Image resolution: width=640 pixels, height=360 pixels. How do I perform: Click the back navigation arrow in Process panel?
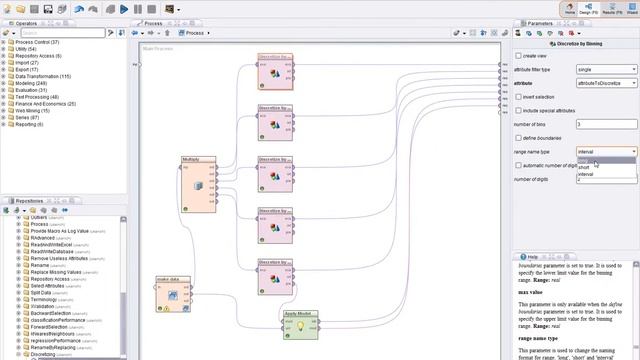pyautogui.click(x=135, y=33)
